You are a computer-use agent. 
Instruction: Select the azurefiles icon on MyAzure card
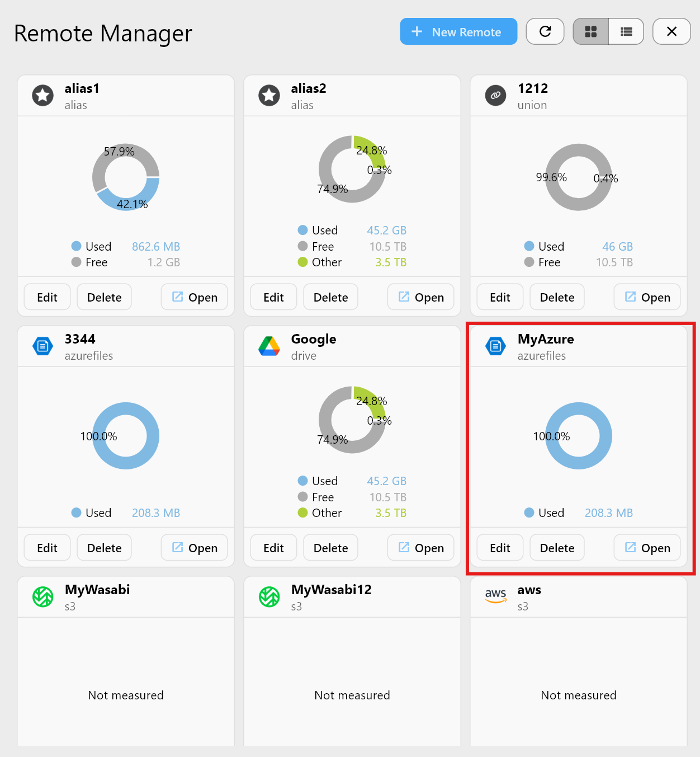pos(495,346)
